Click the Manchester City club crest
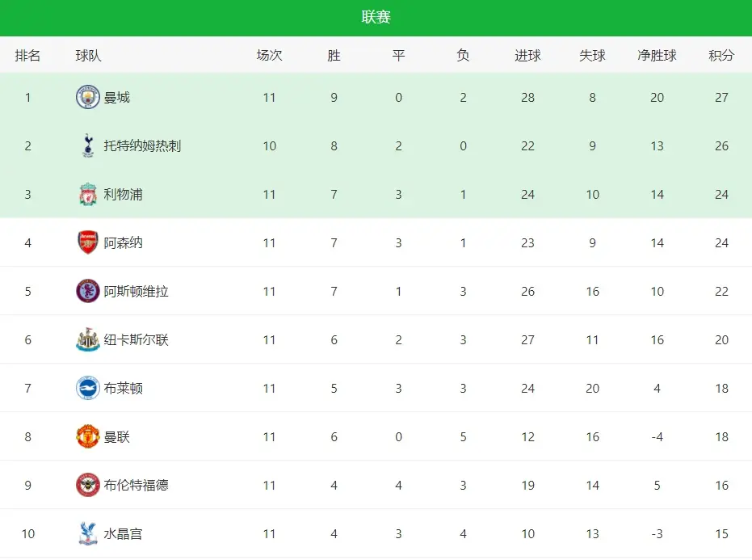752x560 pixels. 88,98
